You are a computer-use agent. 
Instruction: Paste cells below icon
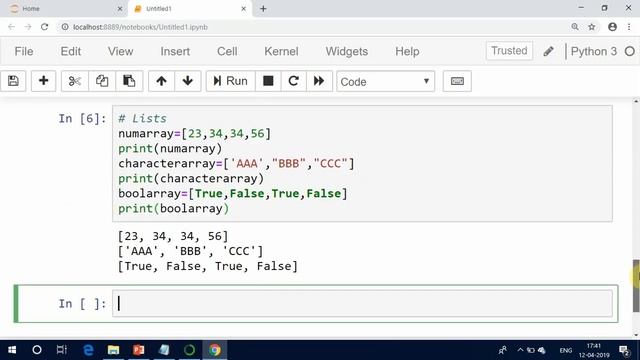(129, 81)
